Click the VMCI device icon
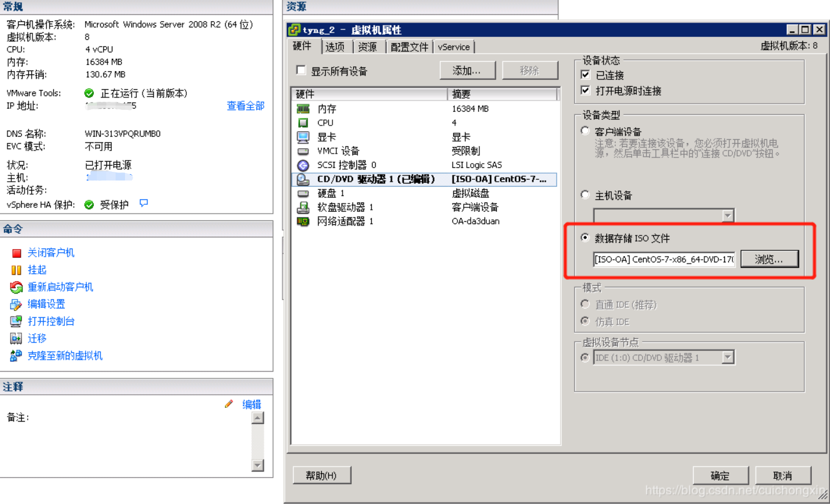830x504 pixels. tap(303, 151)
